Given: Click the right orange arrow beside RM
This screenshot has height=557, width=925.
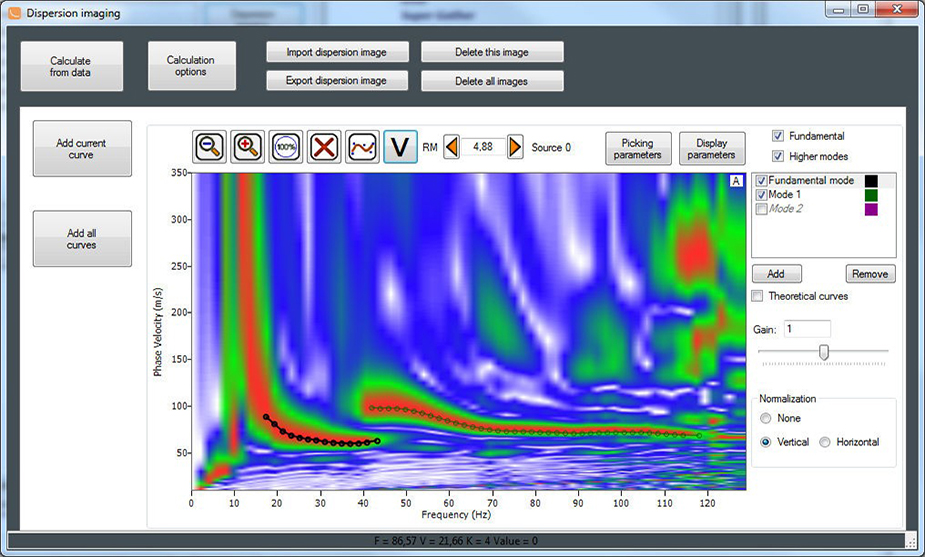Looking at the screenshot, I should (515, 147).
